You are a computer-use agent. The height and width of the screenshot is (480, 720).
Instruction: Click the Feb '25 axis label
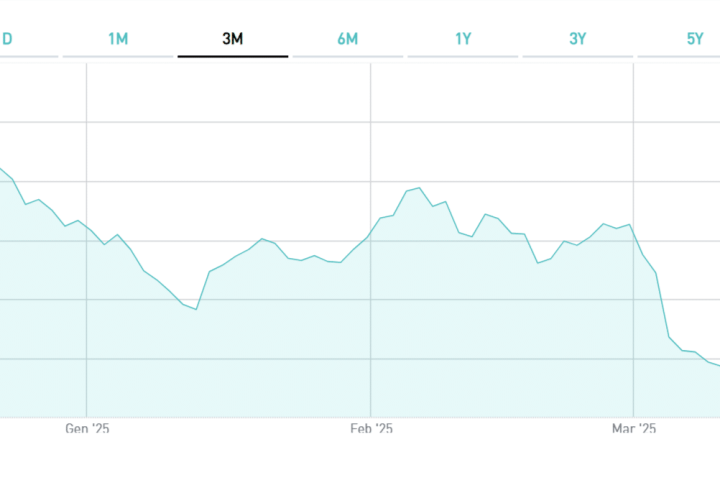pos(371,429)
